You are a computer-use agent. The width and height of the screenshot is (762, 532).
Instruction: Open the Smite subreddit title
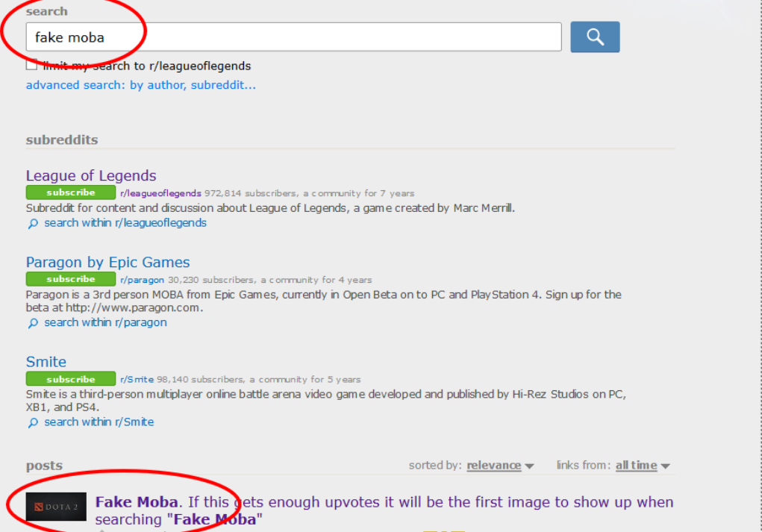point(46,361)
